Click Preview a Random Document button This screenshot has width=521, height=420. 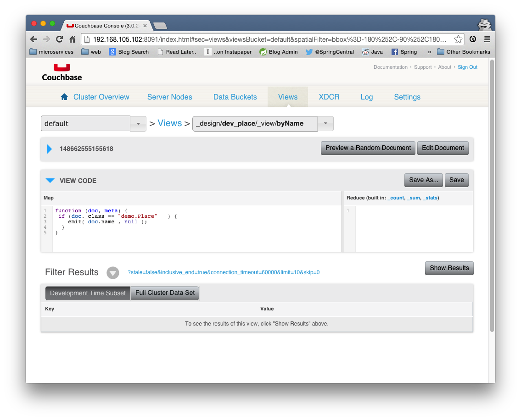[x=368, y=148]
